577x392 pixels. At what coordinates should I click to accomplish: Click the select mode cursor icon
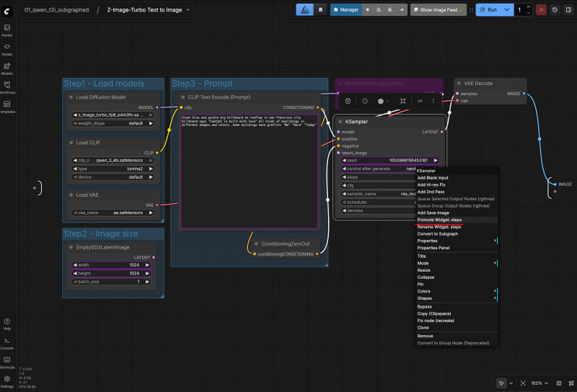(501, 383)
